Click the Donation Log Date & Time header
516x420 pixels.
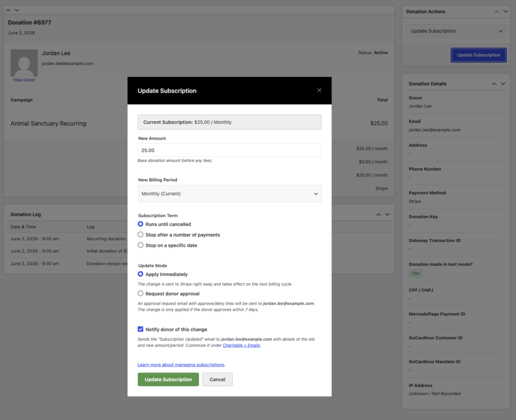pos(23,227)
